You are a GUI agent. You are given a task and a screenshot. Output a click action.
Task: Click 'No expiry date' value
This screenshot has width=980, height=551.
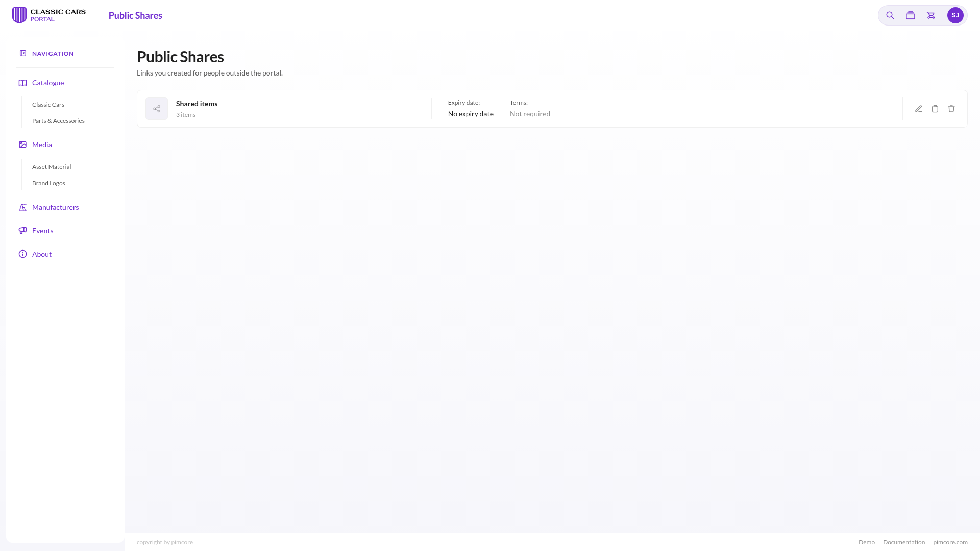(471, 114)
